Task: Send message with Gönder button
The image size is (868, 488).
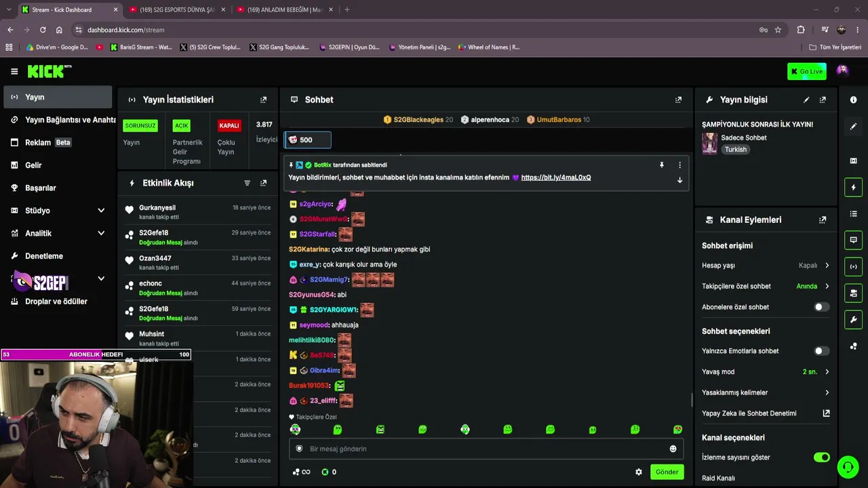Action: (666, 472)
